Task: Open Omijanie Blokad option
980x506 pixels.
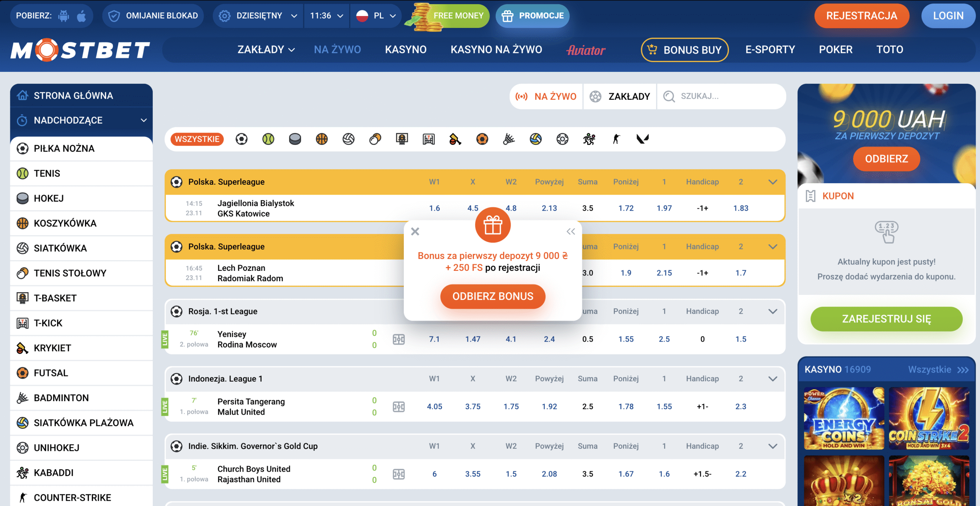Action: [x=153, y=16]
